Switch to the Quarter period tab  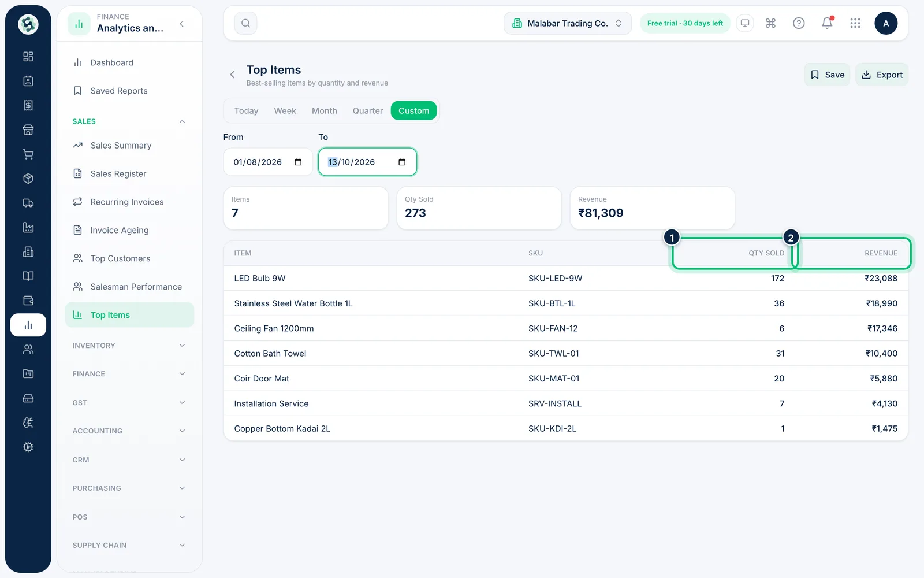coord(368,111)
